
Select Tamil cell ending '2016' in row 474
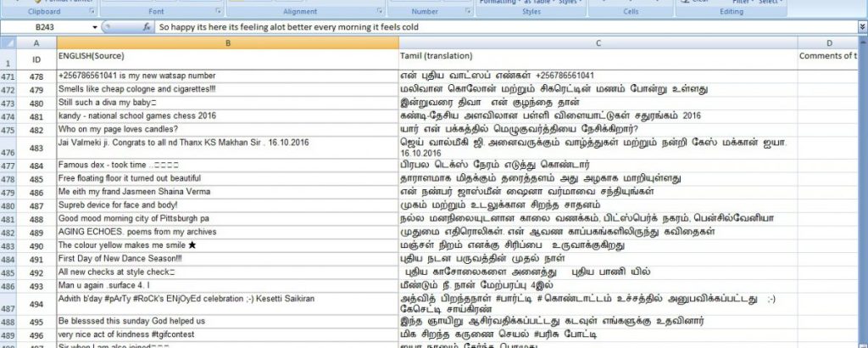pyautogui.click(x=598, y=116)
